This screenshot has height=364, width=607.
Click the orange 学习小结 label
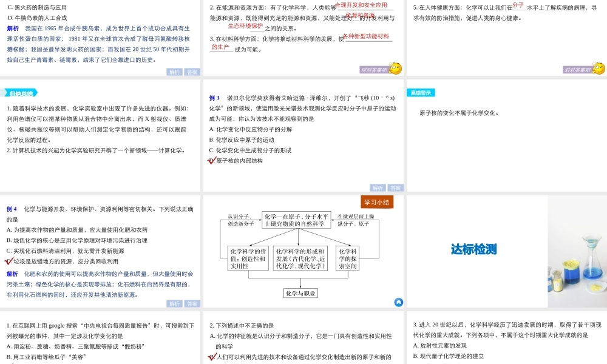pyautogui.click(x=377, y=202)
